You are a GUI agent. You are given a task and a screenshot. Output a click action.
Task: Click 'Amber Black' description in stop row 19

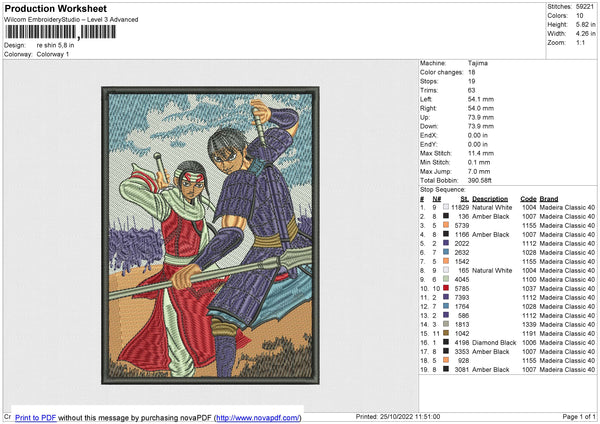tap(491, 369)
